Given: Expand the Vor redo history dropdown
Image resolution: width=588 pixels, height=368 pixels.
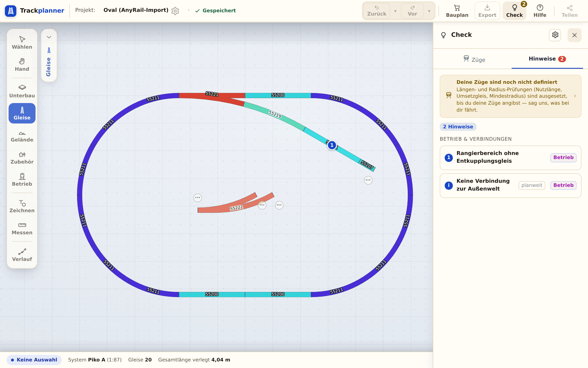Looking at the screenshot, I should point(429,11).
